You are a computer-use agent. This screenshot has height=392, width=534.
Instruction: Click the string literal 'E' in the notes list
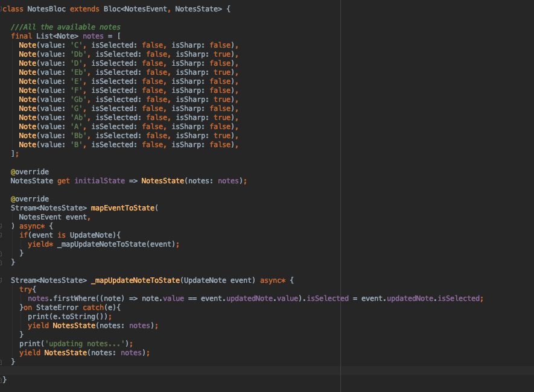coord(76,81)
